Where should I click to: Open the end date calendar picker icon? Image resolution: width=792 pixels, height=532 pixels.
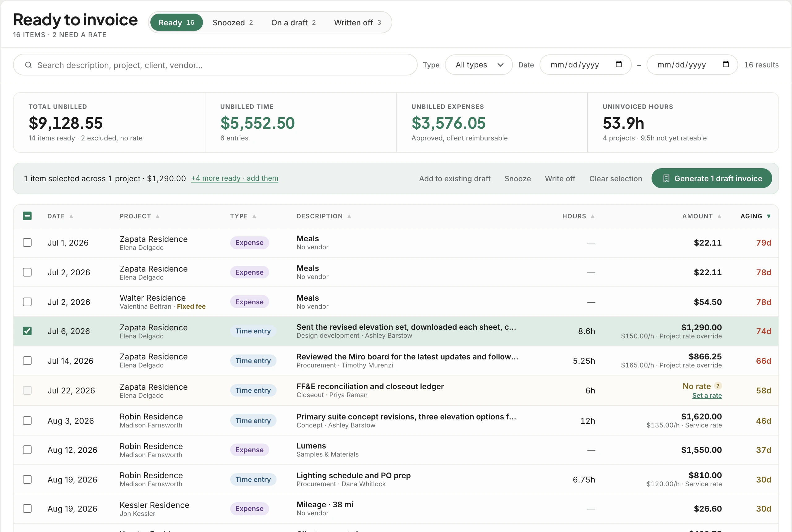(x=725, y=64)
